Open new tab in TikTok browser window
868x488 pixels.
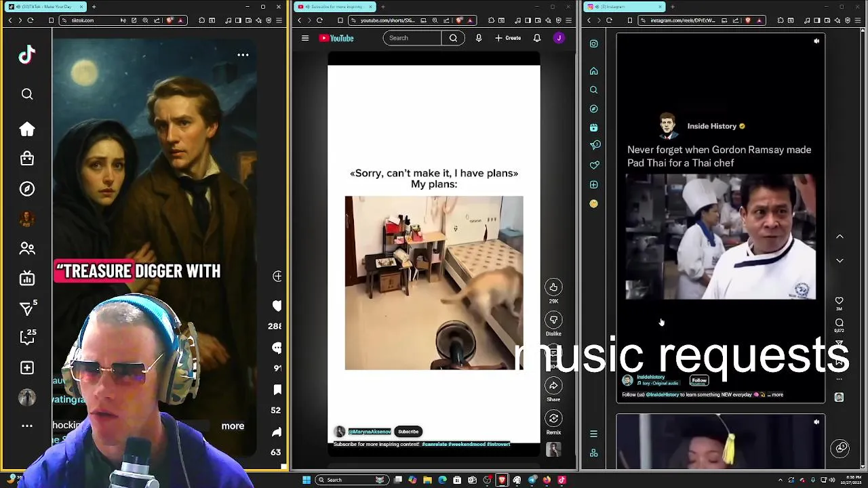coord(94,7)
